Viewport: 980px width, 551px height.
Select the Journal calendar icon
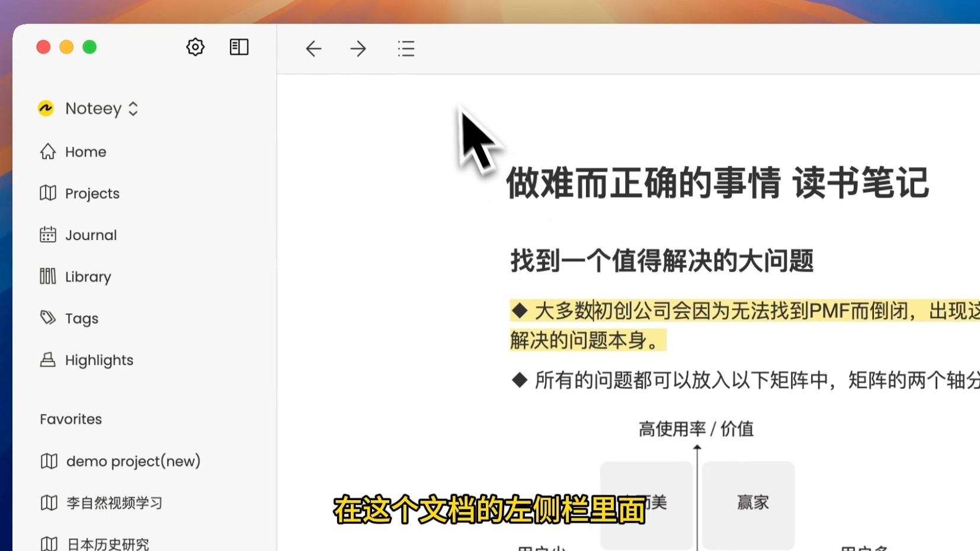point(49,235)
